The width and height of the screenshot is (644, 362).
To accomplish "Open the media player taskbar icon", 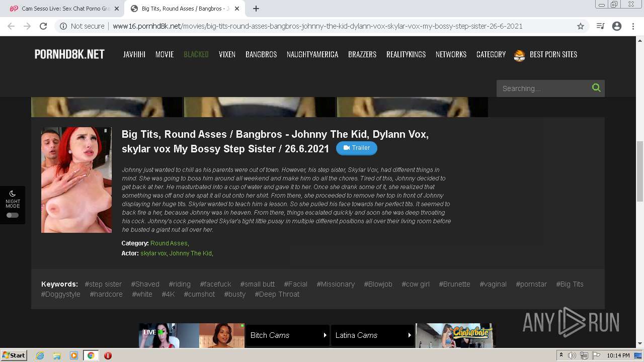I will pyautogui.click(x=74, y=355).
